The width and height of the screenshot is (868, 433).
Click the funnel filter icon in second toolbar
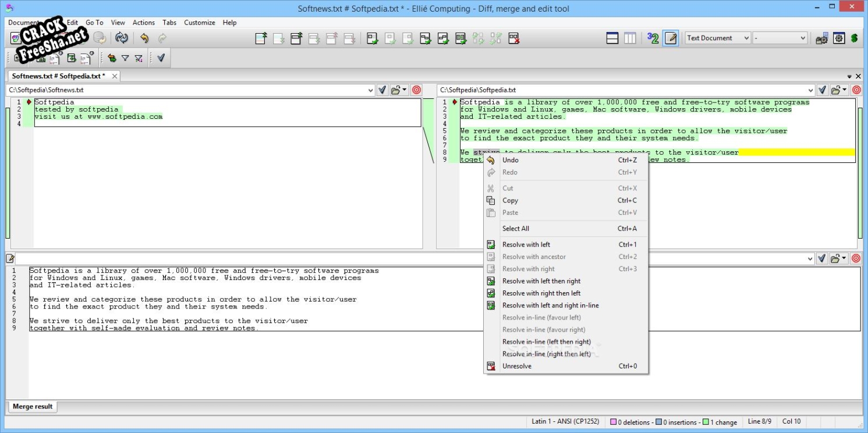click(x=125, y=58)
